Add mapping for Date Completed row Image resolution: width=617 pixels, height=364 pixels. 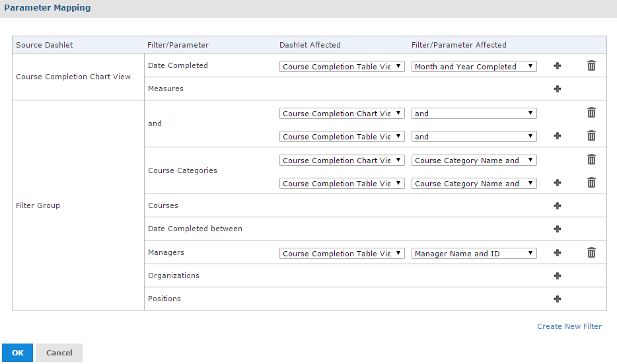pyautogui.click(x=557, y=65)
